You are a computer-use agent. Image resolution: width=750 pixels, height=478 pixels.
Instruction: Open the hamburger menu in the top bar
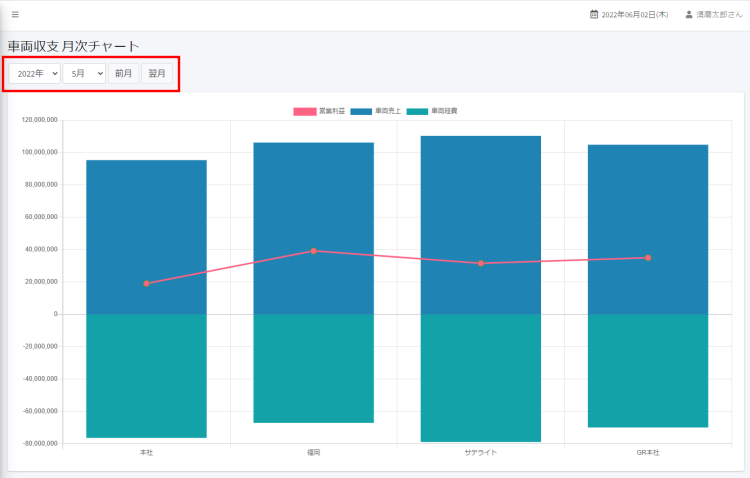(15, 15)
